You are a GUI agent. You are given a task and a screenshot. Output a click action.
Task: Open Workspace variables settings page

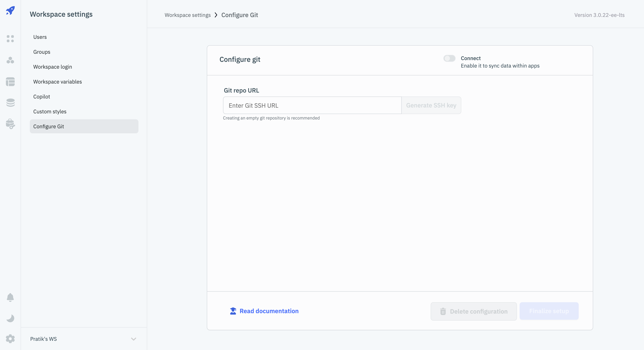tap(58, 81)
